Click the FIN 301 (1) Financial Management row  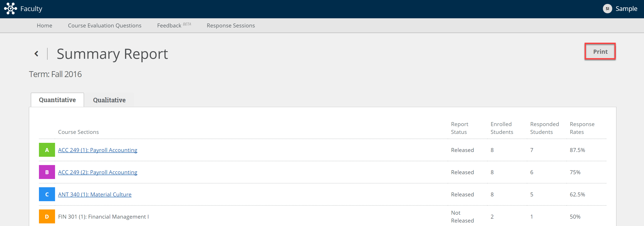pos(322,216)
